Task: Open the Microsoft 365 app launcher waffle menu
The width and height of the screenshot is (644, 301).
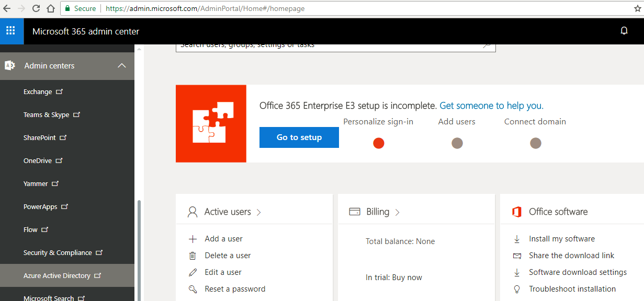Action: pyautogui.click(x=12, y=31)
